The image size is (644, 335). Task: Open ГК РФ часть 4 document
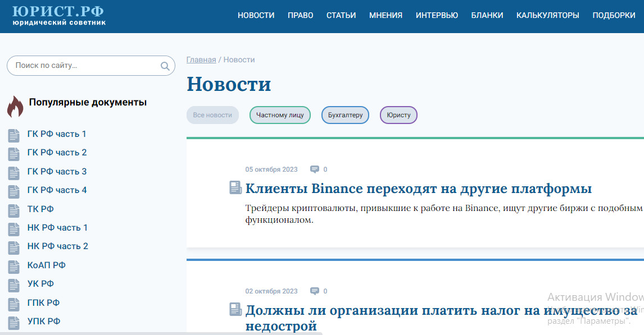(57, 190)
